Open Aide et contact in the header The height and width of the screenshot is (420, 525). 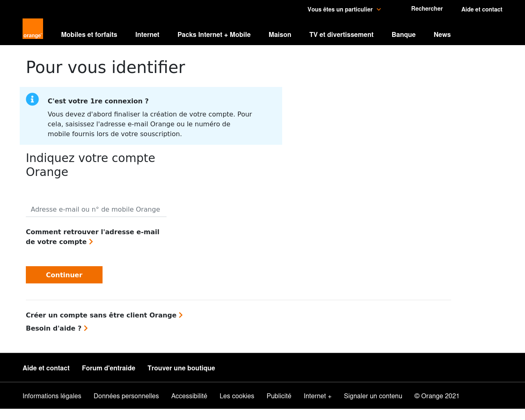(482, 9)
